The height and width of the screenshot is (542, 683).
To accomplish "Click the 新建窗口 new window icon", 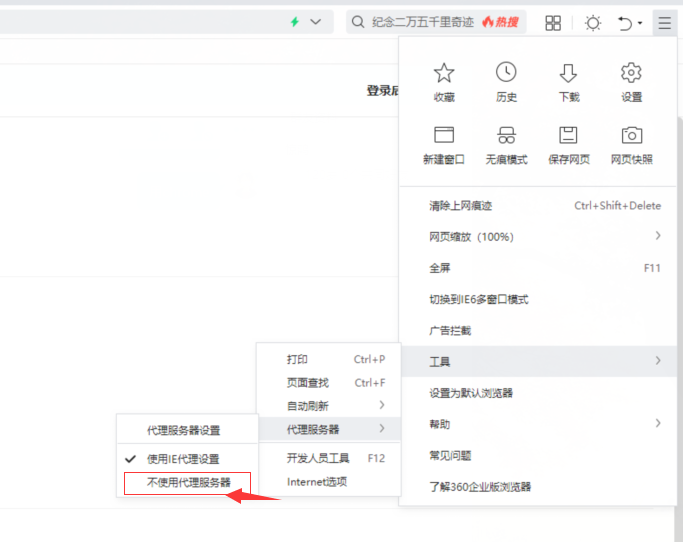I will (444, 135).
